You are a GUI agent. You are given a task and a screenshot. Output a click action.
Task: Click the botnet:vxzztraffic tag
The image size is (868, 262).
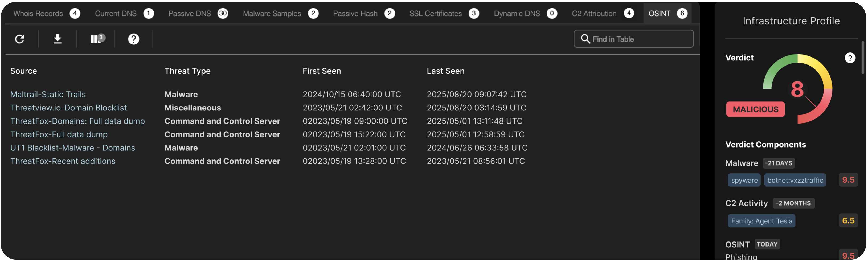click(x=795, y=180)
